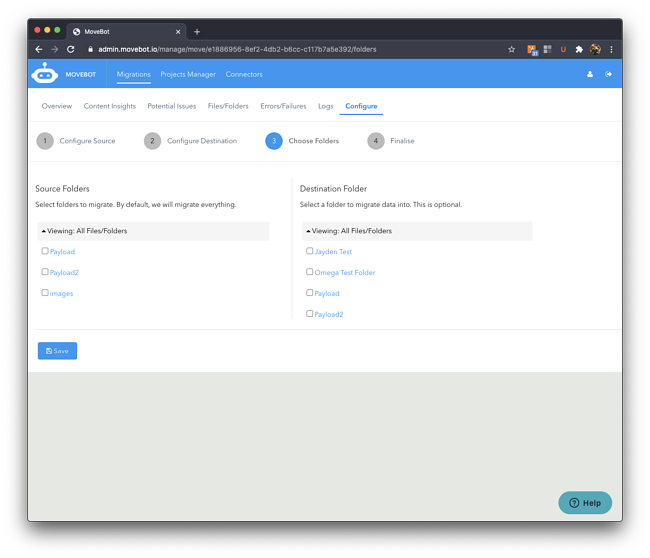Open the Migrations menu
Viewport: 650px width, 558px height.
[x=133, y=74]
